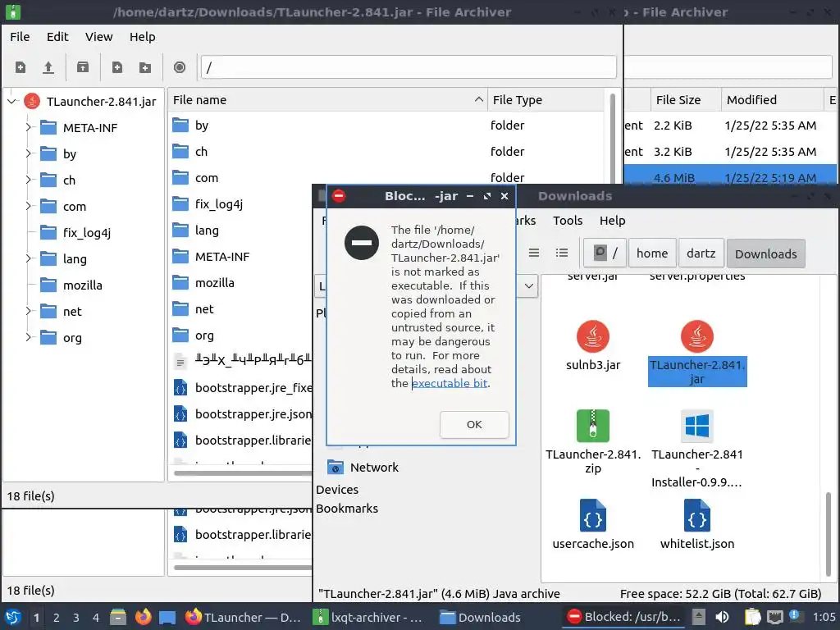Open the side pane dropdown in Downloads

pyautogui.click(x=528, y=285)
